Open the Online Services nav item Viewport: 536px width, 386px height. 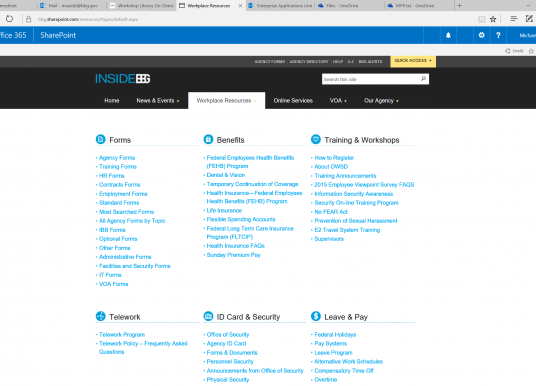click(293, 101)
